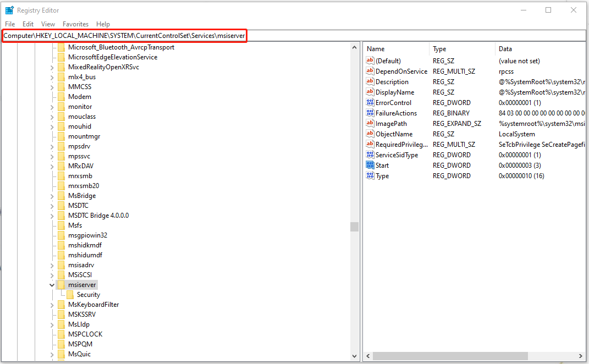Viewport: 589px width, 364px height.
Task: Click the RequiredPrivileges value icon
Action: [370, 144]
